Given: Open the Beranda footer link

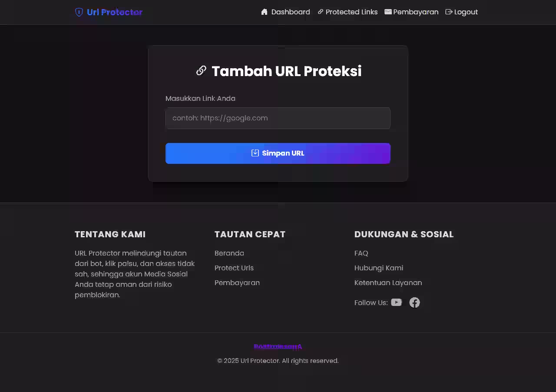Looking at the screenshot, I should [x=229, y=253].
